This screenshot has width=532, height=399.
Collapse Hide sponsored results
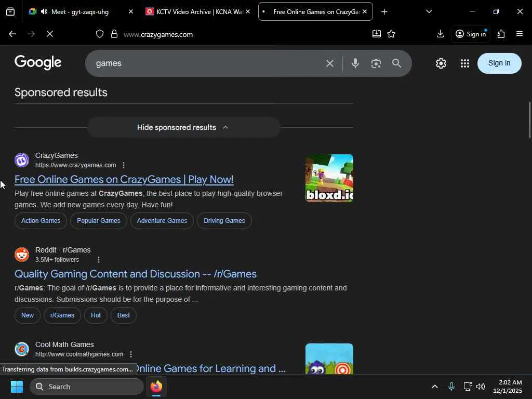tap(183, 127)
